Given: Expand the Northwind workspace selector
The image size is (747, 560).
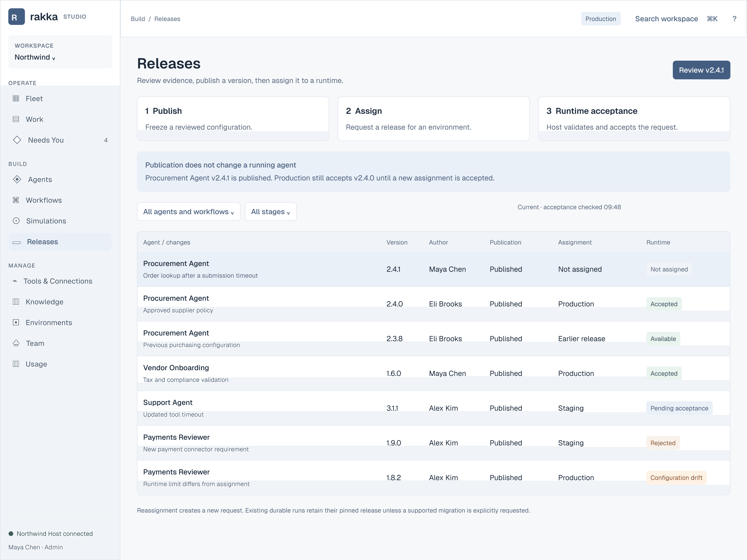Looking at the screenshot, I should (x=60, y=52).
